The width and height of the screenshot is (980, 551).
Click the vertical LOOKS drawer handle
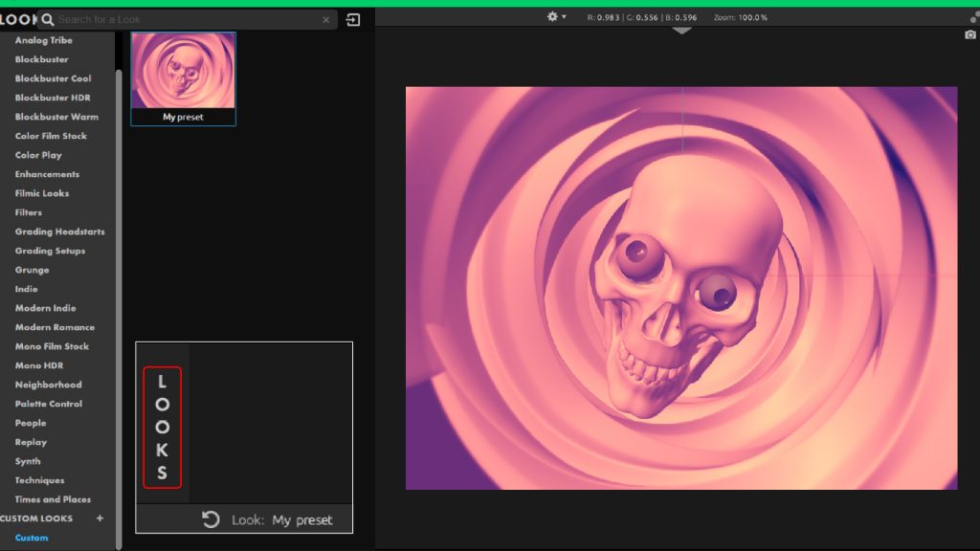click(162, 427)
